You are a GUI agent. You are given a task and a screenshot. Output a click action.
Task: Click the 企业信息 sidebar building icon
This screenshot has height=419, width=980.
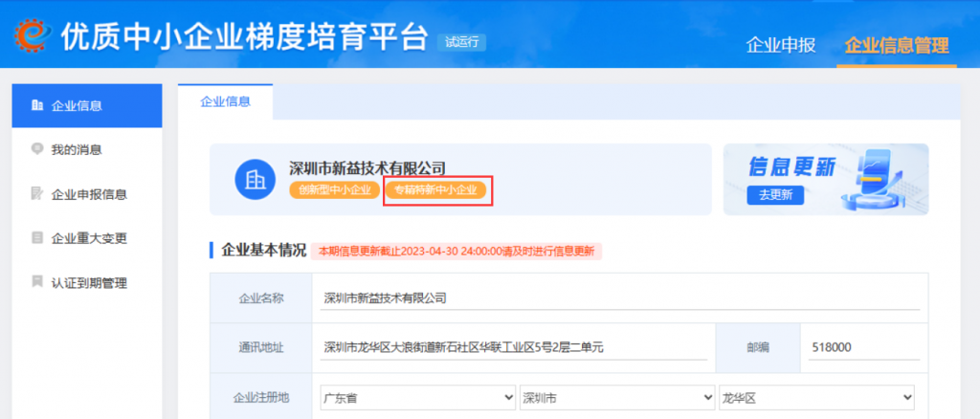click(x=37, y=105)
